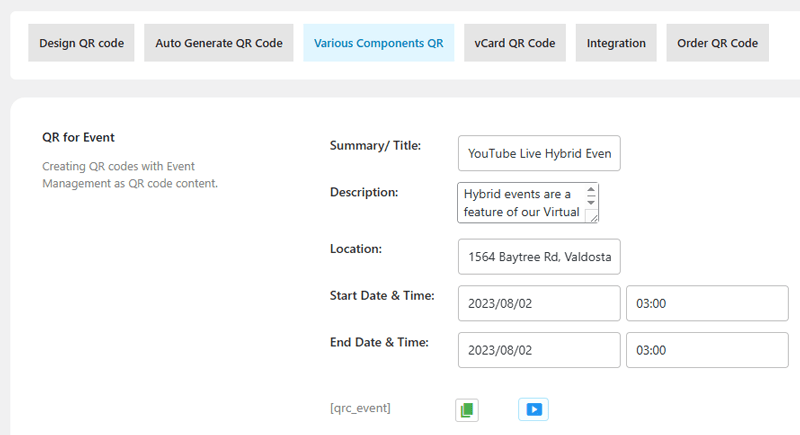
Task: Open the Start Date field
Action: pos(539,304)
